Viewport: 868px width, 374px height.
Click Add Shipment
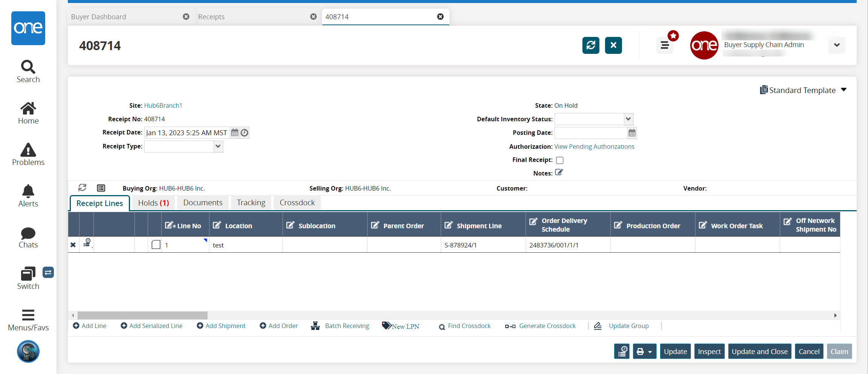pyautogui.click(x=221, y=326)
